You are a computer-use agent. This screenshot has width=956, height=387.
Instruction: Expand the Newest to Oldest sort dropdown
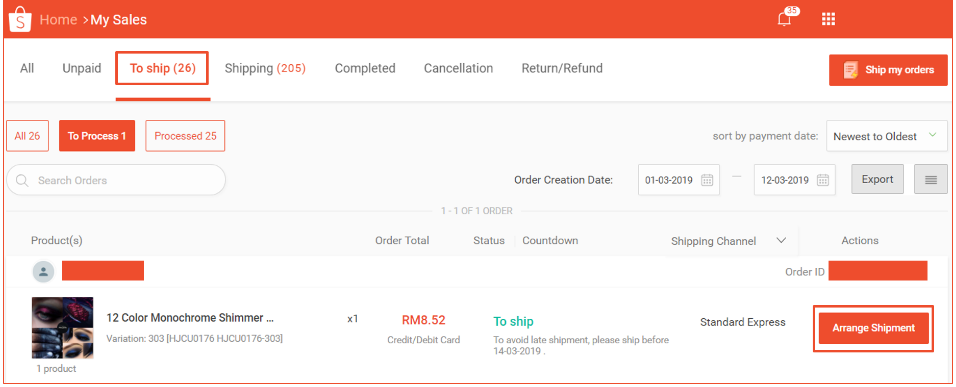[x=884, y=136]
